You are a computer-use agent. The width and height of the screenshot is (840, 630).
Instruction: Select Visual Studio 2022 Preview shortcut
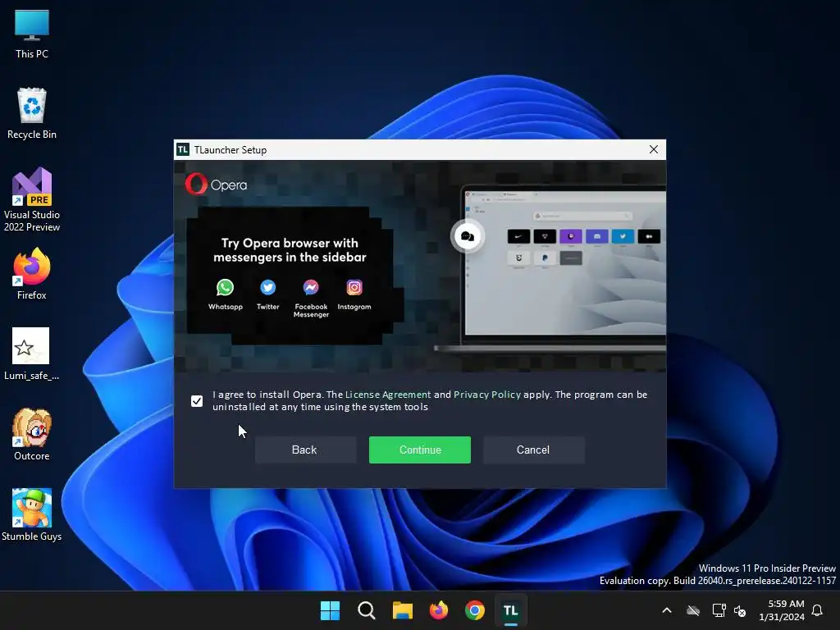click(x=32, y=200)
